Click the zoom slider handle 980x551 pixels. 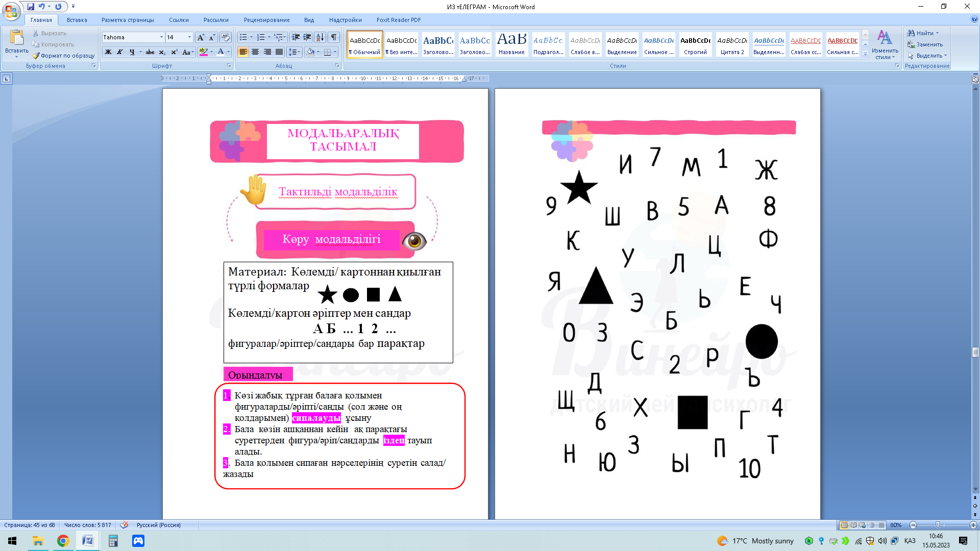[938, 525]
